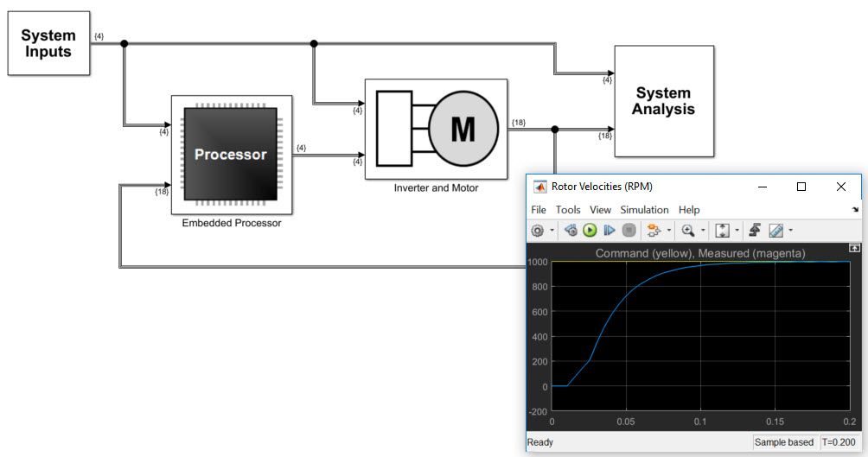Image resolution: width=868 pixels, height=457 pixels.
Task: Open the File menu in scope window
Action: pos(539,210)
